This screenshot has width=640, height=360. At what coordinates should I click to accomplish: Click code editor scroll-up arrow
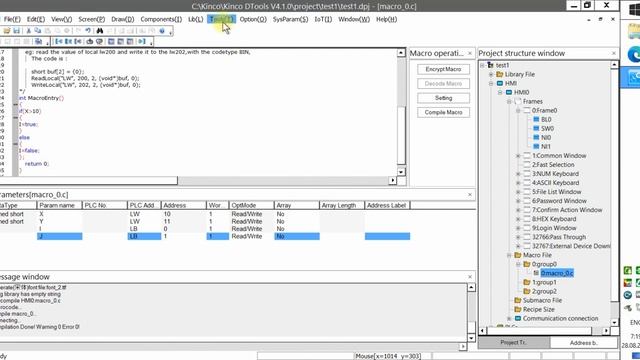click(401, 53)
